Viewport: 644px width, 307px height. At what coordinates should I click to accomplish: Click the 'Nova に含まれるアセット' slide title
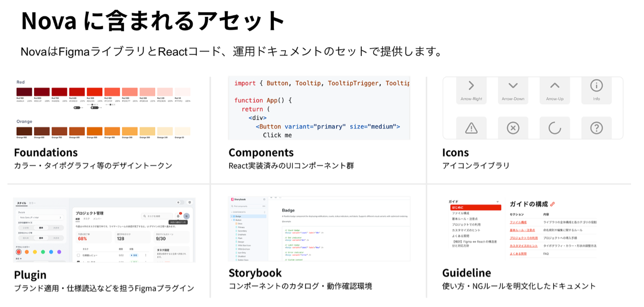tap(153, 21)
